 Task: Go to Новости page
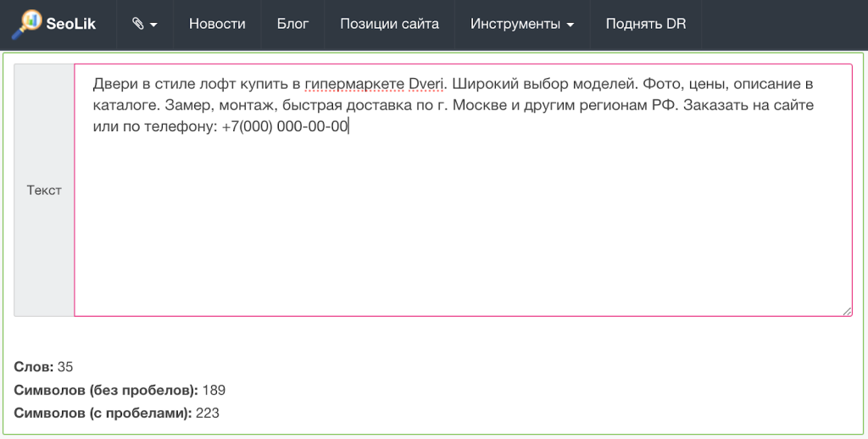point(217,24)
